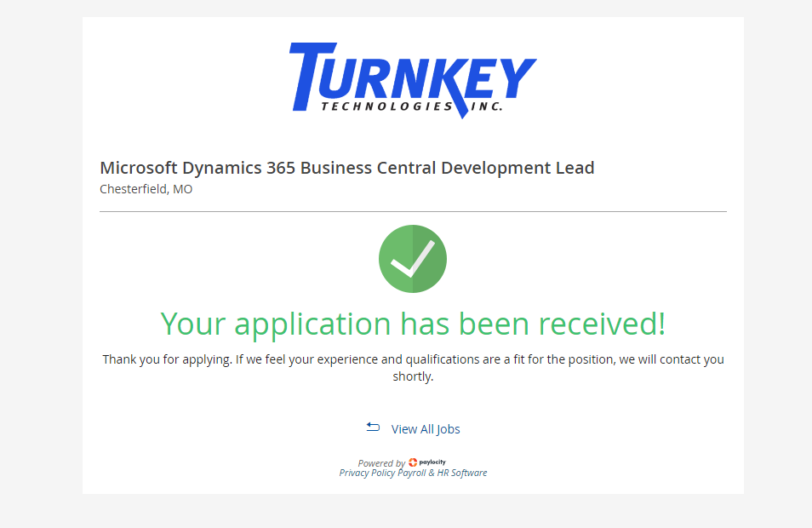The image size is (812, 528).
Task: Open the Privacy Policy link
Action: (367, 473)
